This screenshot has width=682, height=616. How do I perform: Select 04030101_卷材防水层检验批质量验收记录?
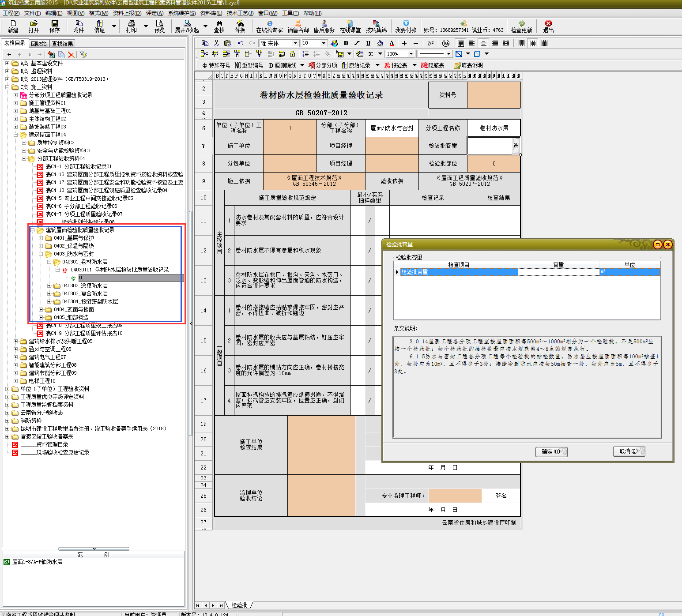[x=120, y=270]
